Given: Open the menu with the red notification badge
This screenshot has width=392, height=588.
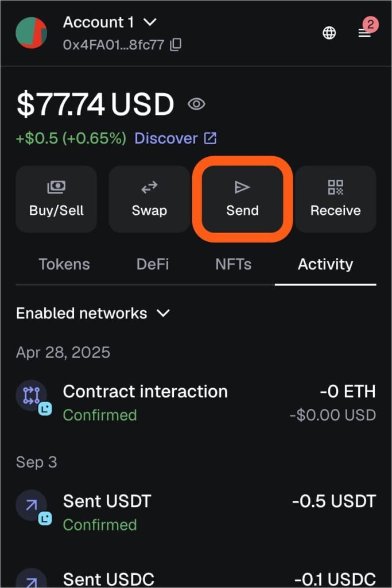Looking at the screenshot, I should pos(365,32).
